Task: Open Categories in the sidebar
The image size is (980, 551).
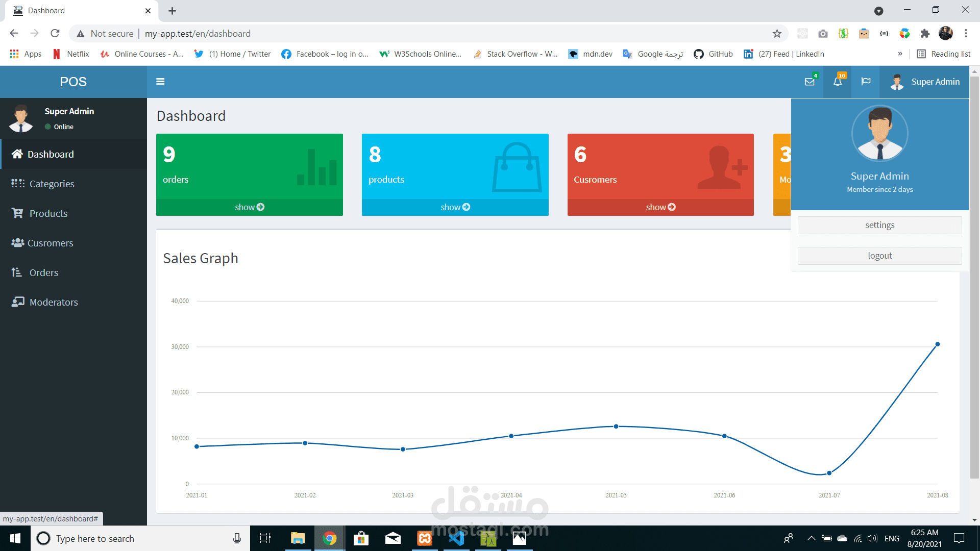Action: coord(52,184)
